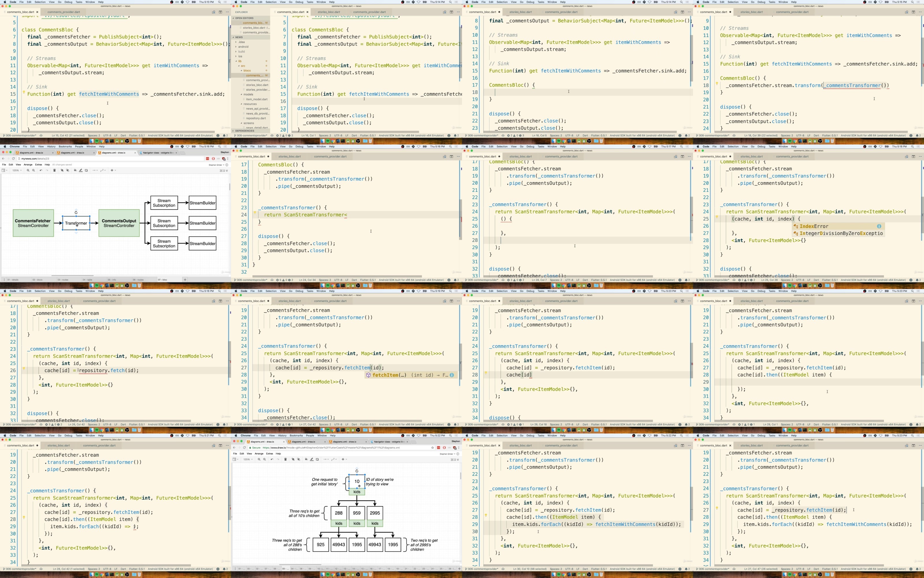This screenshot has height=578, width=924.
Task: Collapse resources folder in Explorer
Action: (250, 104)
